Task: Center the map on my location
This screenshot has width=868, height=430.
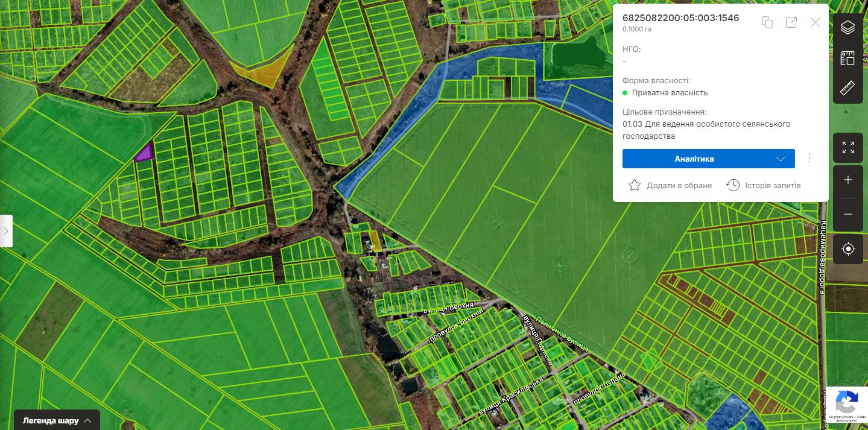Action: tap(847, 249)
